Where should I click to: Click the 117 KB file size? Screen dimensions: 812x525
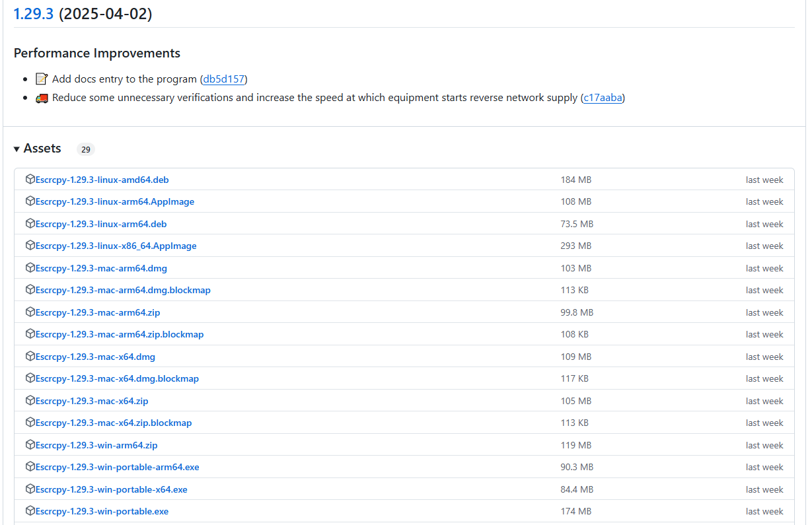[x=575, y=378]
